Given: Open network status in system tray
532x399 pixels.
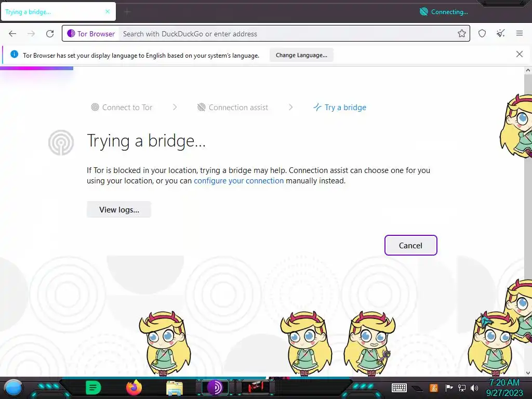Looking at the screenshot, I should point(461,388).
